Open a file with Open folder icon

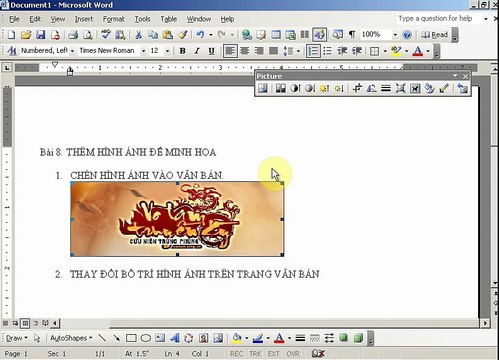tap(26, 35)
